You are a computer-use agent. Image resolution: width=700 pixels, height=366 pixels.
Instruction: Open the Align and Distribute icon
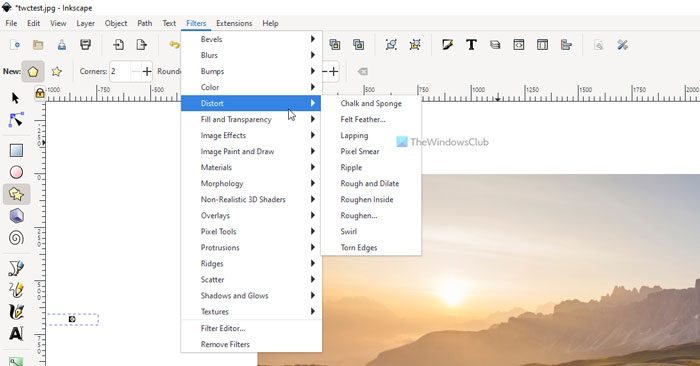click(x=566, y=45)
